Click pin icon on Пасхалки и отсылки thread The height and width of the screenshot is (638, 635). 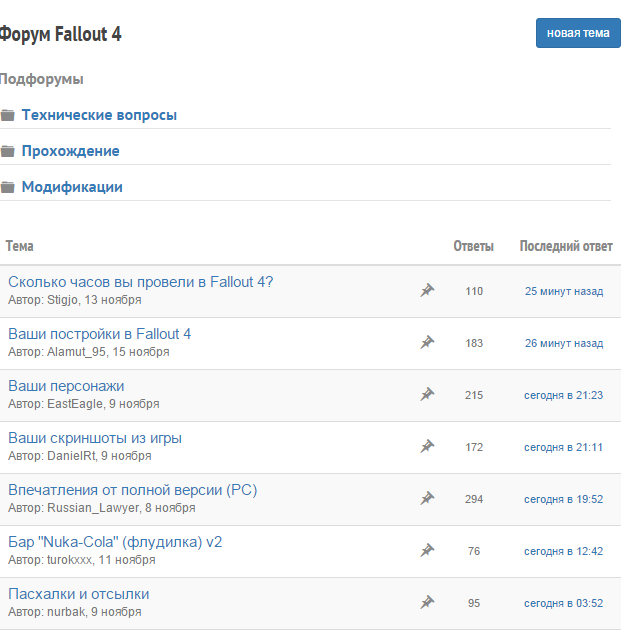(427, 603)
